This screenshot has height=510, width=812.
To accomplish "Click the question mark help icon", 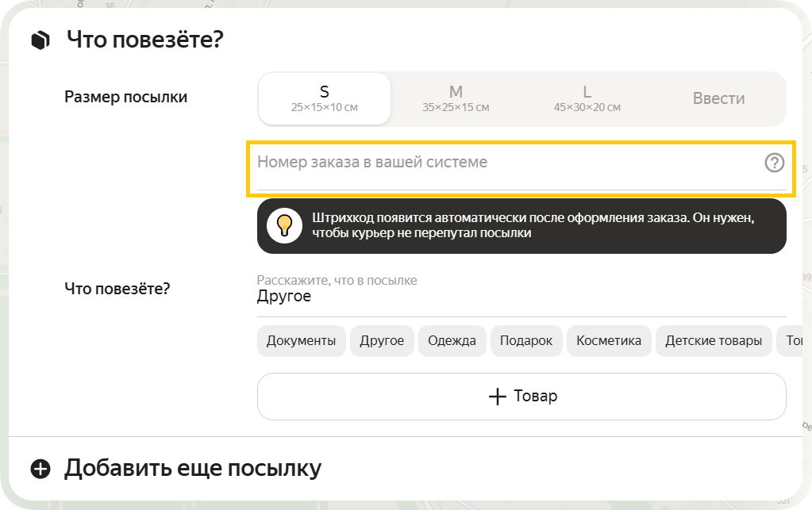I will (x=774, y=163).
